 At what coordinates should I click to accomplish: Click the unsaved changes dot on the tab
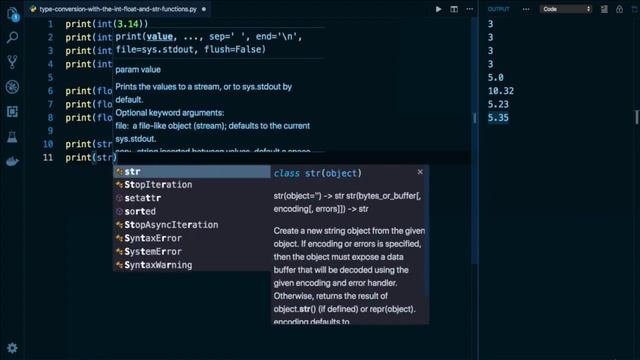click(x=204, y=9)
